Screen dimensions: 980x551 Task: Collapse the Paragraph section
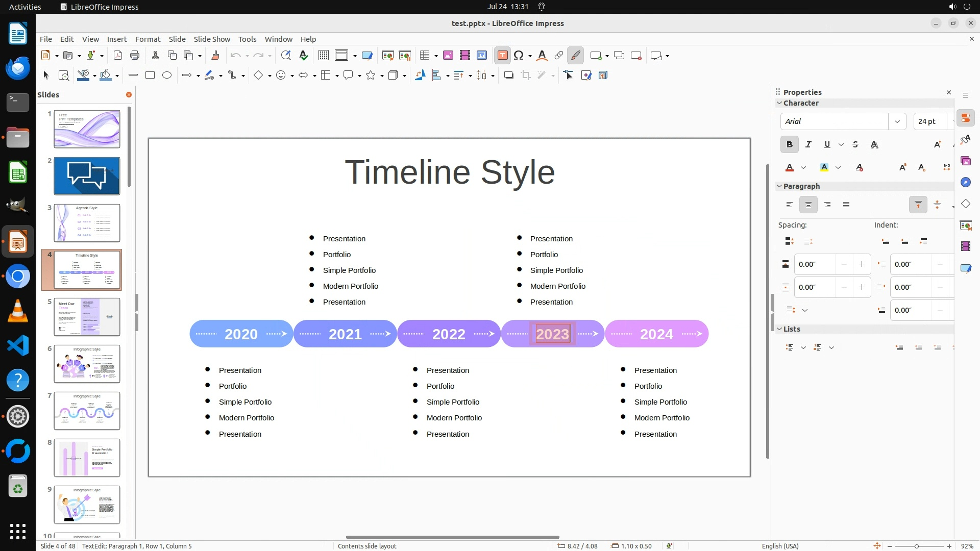[x=779, y=186]
